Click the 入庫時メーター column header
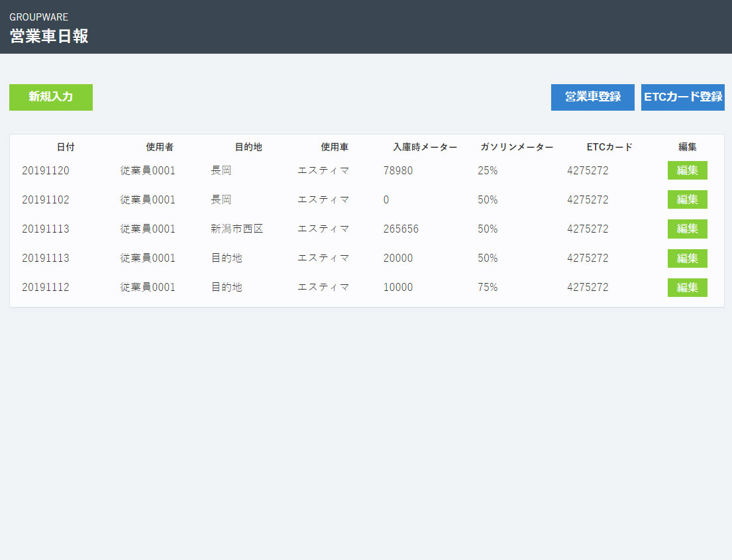This screenshot has width=732, height=560. click(x=425, y=147)
